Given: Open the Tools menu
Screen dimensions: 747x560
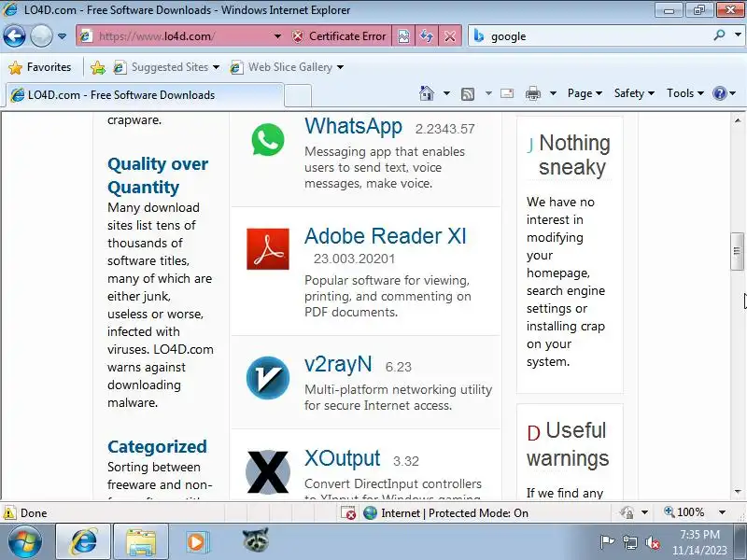Looking at the screenshot, I should (x=685, y=93).
